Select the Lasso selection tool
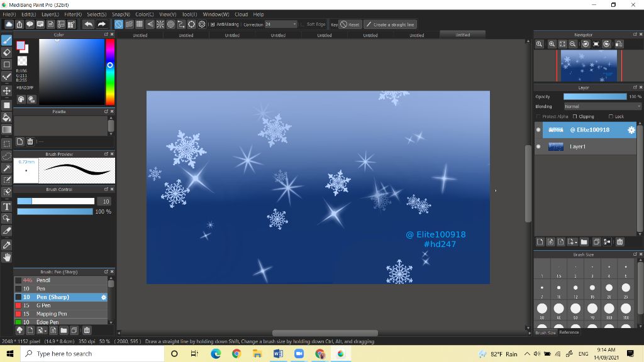The image size is (644, 362). tap(6, 156)
